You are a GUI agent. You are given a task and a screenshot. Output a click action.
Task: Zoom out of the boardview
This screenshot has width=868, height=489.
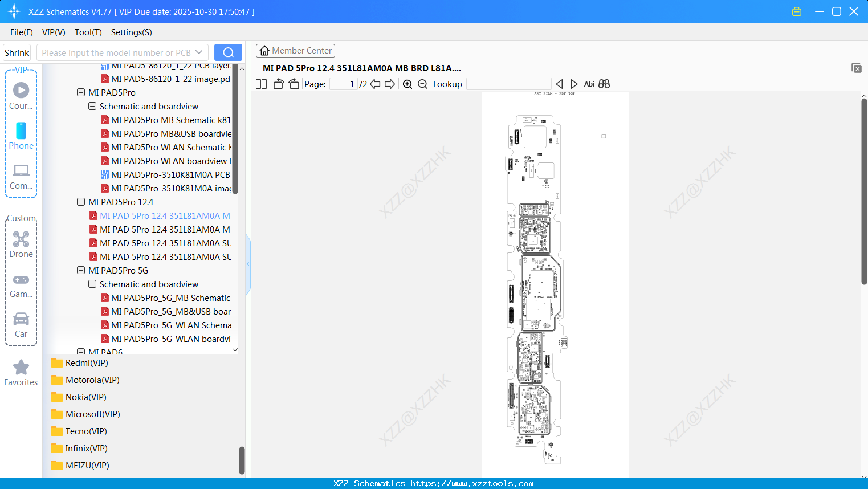(x=422, y=84)
